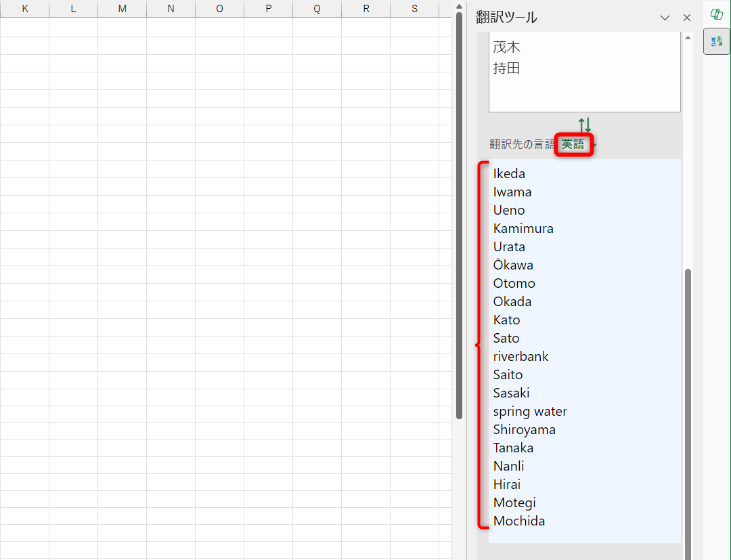Screen dimensions: 731x560
Task: Click translated text 'Shiroyama'
Action: click(525, 429)
